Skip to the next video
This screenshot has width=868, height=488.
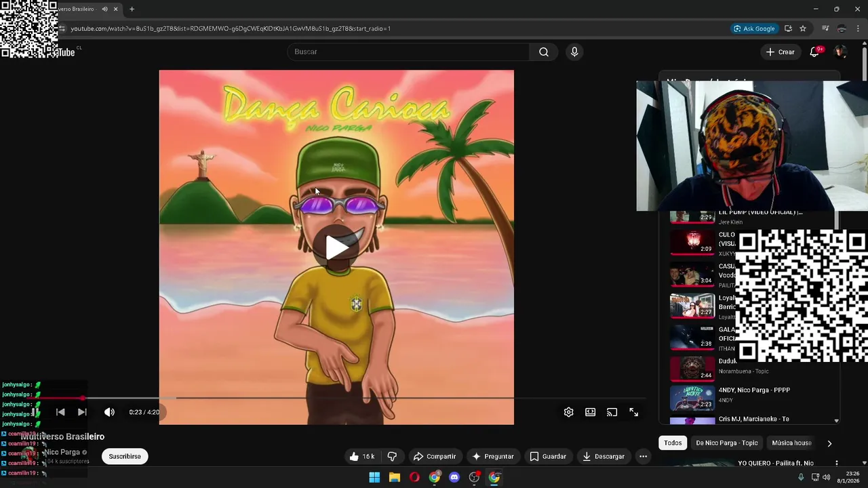coord(82,412)
